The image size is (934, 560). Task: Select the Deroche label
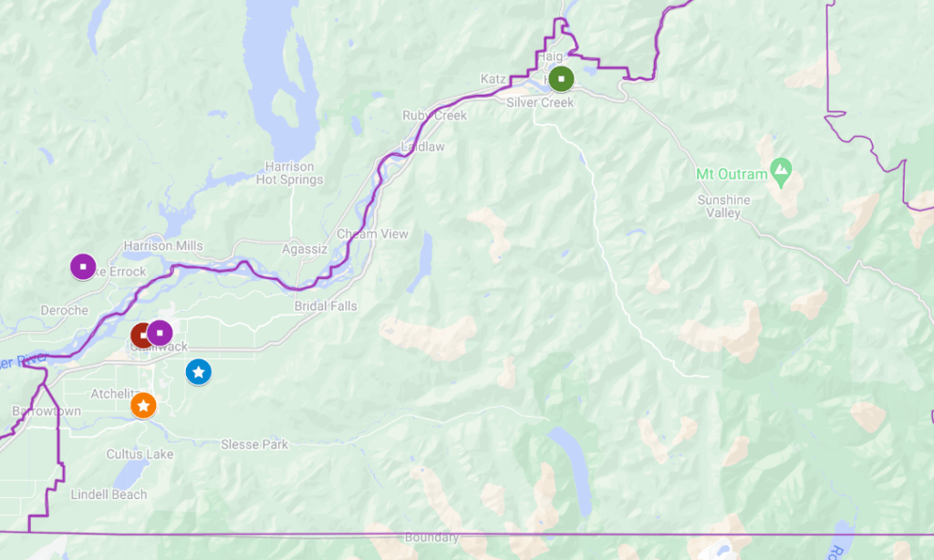pyautogui.click(x=65, y=310)
